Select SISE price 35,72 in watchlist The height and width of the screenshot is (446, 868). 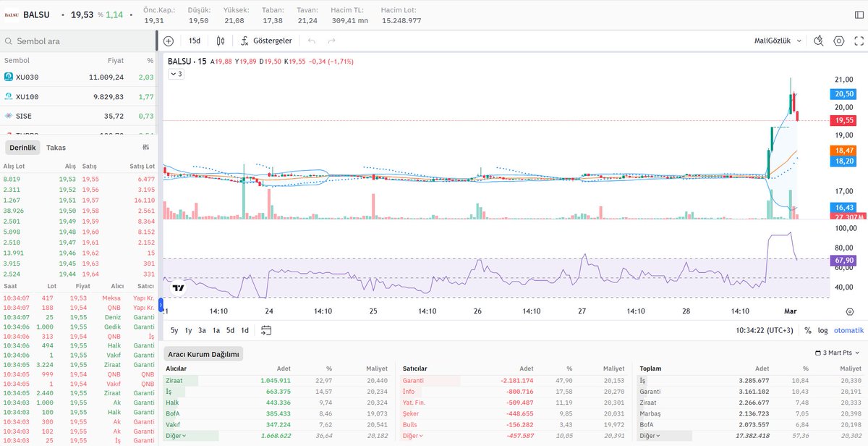pos(114,116)
